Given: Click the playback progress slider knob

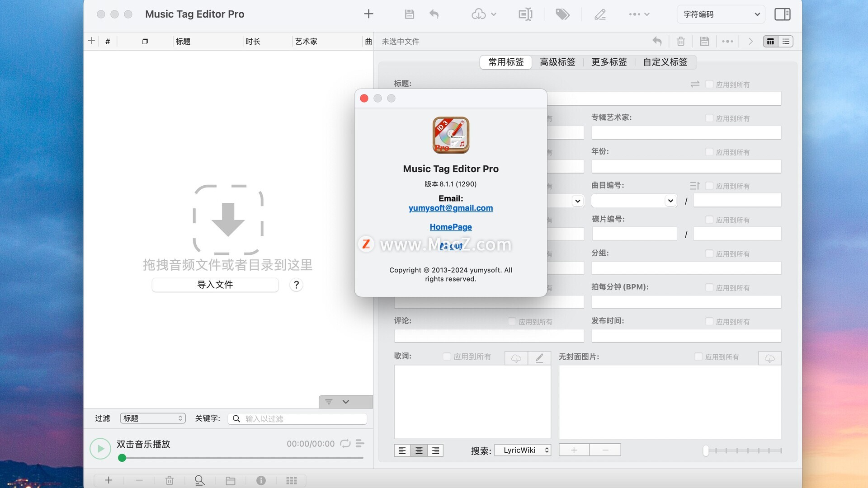Looking at the screenshot, I should tap(122, 458).
